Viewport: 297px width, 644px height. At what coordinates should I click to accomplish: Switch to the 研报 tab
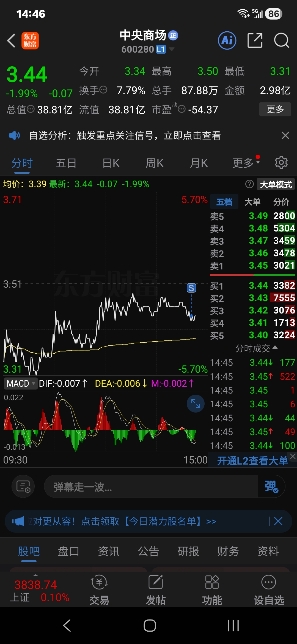click(188, 551)
